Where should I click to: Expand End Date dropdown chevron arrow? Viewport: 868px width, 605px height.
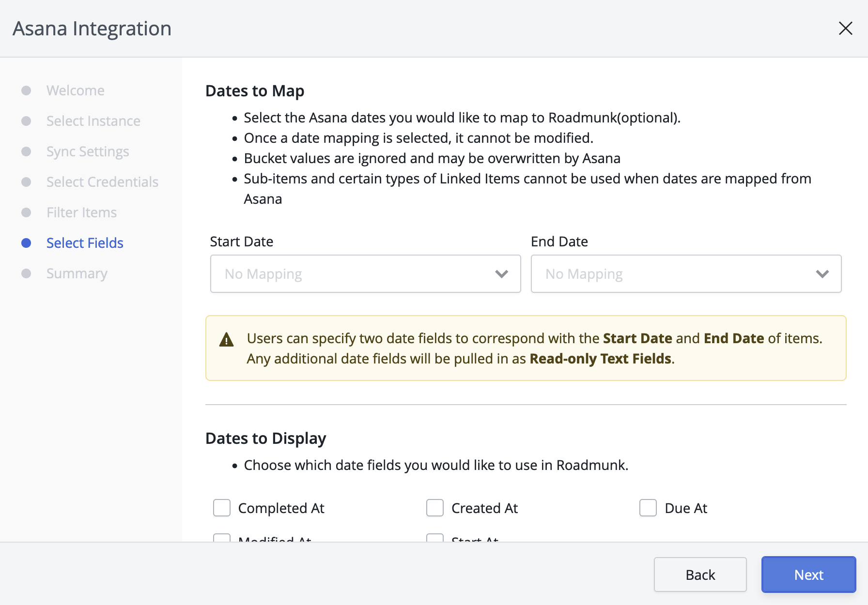point(822,274)
